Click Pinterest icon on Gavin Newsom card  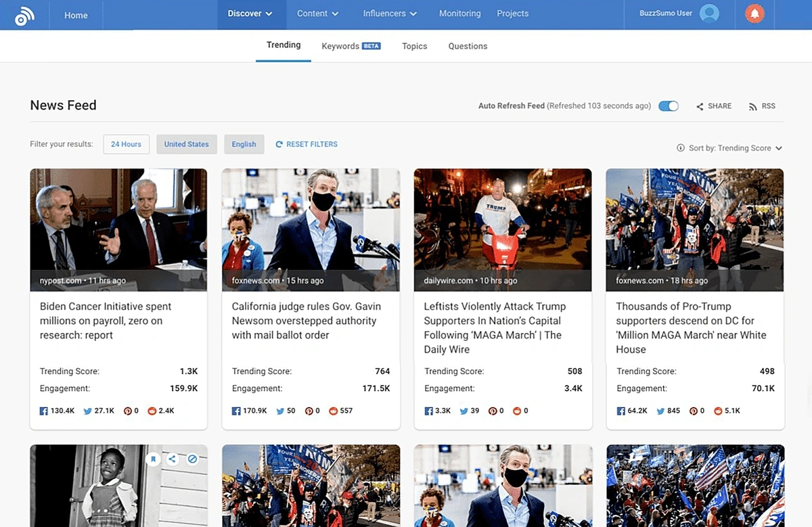(309, 411)
